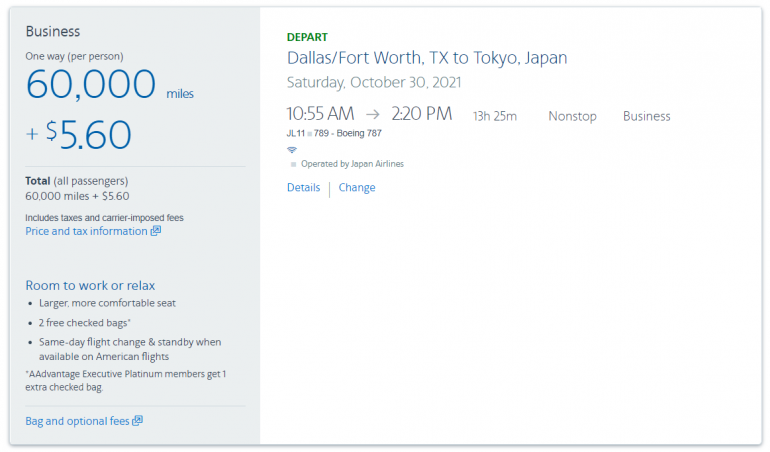The image size is (770, 452).
Task: Open the flight Details link
Action: click(x=303, y=188)
